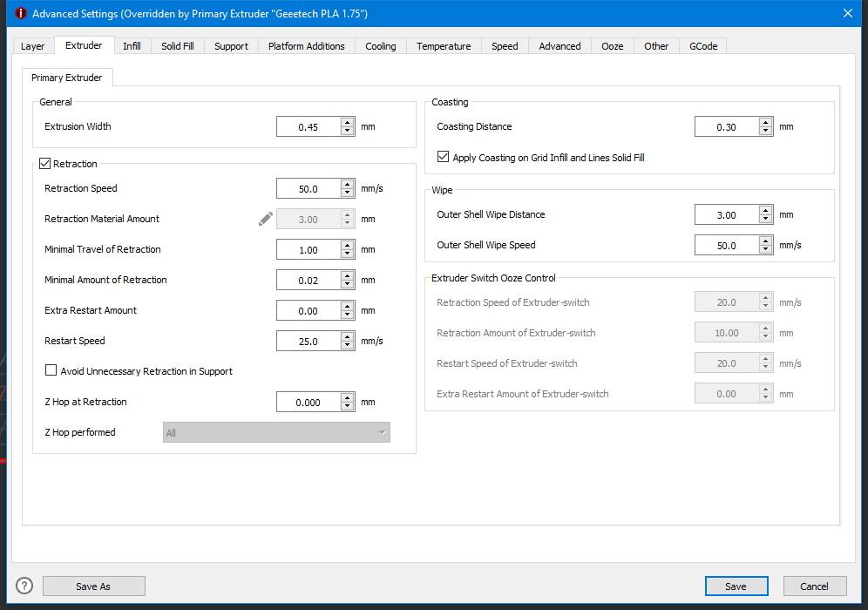Increase Extrusion Width with up arrow
The image size is (868, 610).
(x=348, y=122)
